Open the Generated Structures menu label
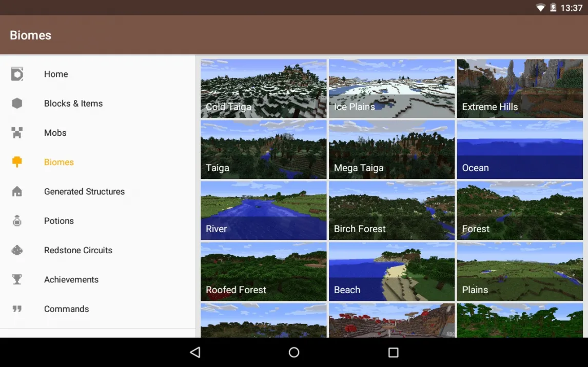This screenshot has width=588, height=367. pyautogui.click(x=84, y=192)
